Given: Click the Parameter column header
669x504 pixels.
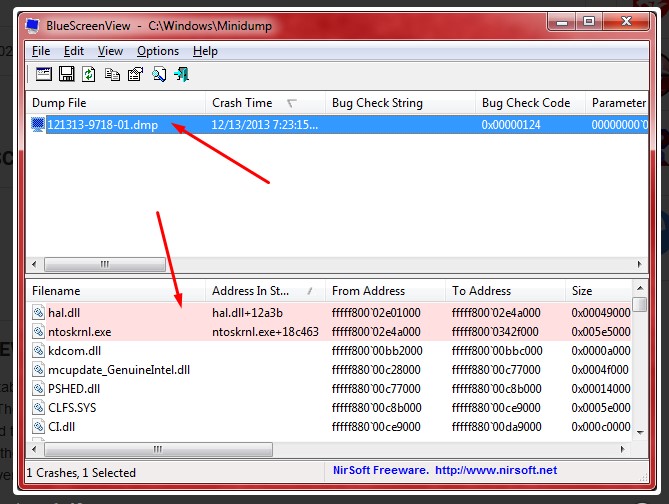Looking at the screenshot, I should (617, 103).
